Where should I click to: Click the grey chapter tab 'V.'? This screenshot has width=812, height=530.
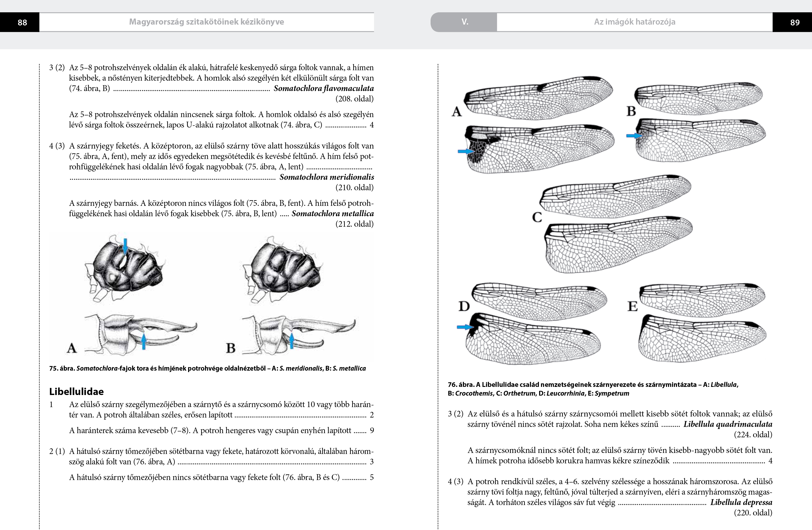click(465, 22)
